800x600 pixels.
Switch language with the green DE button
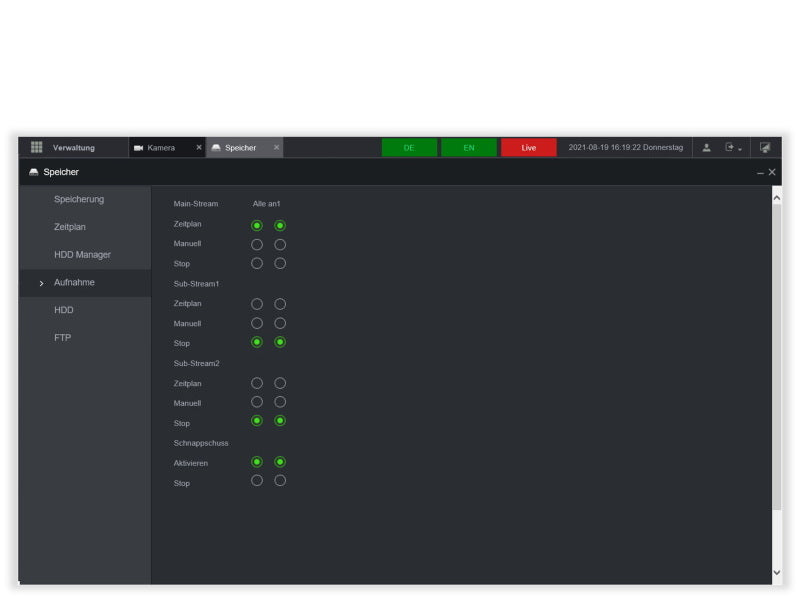[409, 147]
